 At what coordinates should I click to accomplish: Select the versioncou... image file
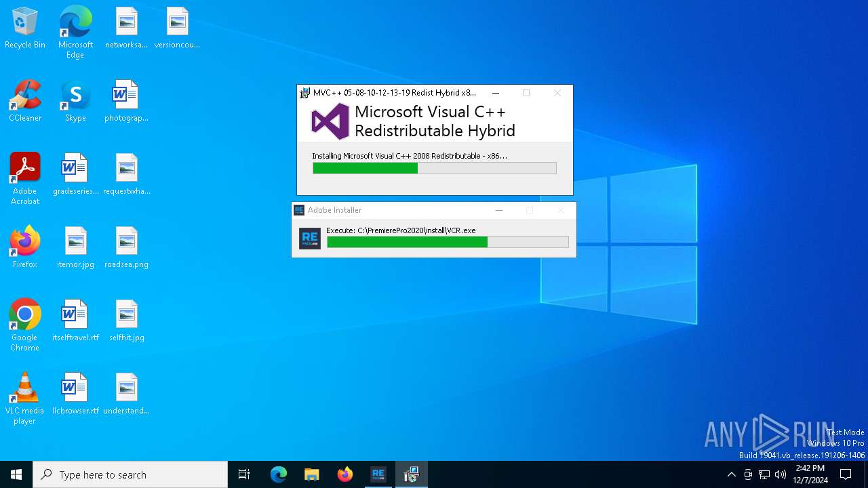[177, 28]
